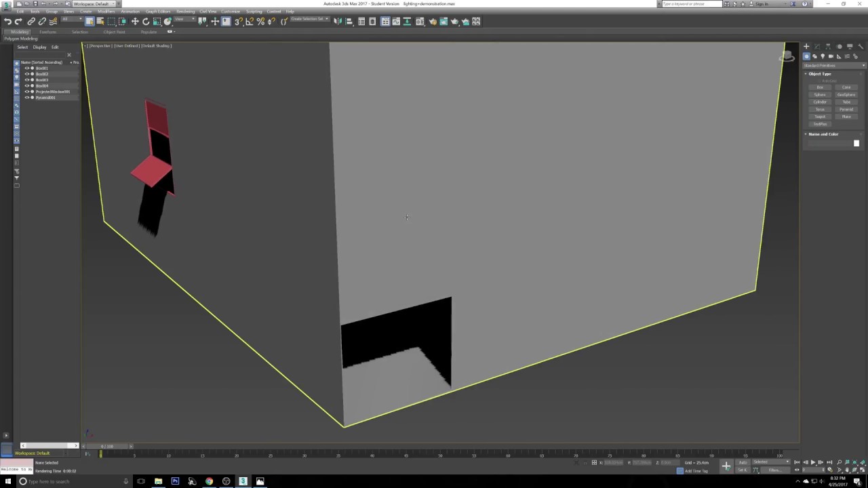Activate the Select and Move tool
The height and width of the screenshot is (488, 868).
[x=135, y=22]
